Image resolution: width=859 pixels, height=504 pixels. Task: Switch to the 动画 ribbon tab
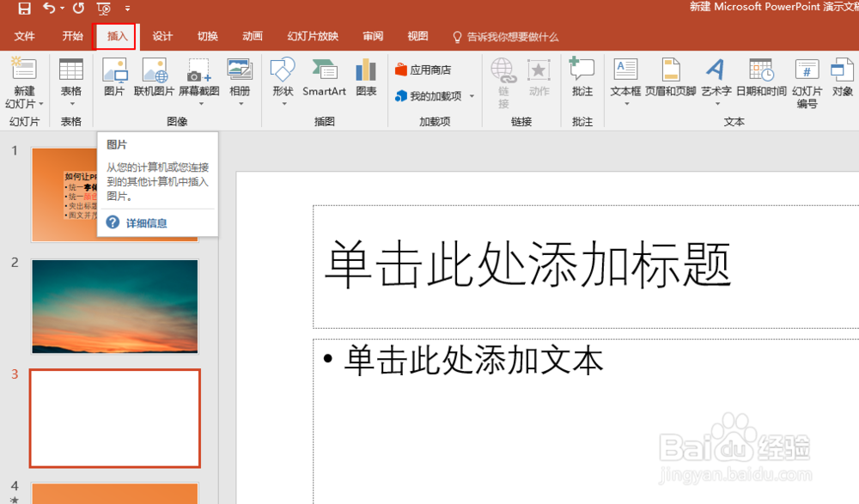(x=253, y=36)
